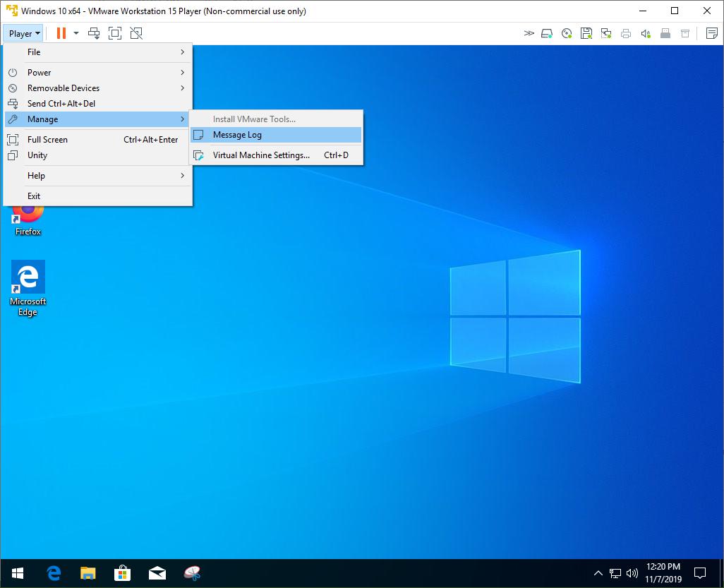The height and width of the screenshot is (588, 724).
Task: Enter full screen mode via toolbar icon
Action: pos(114,32)
